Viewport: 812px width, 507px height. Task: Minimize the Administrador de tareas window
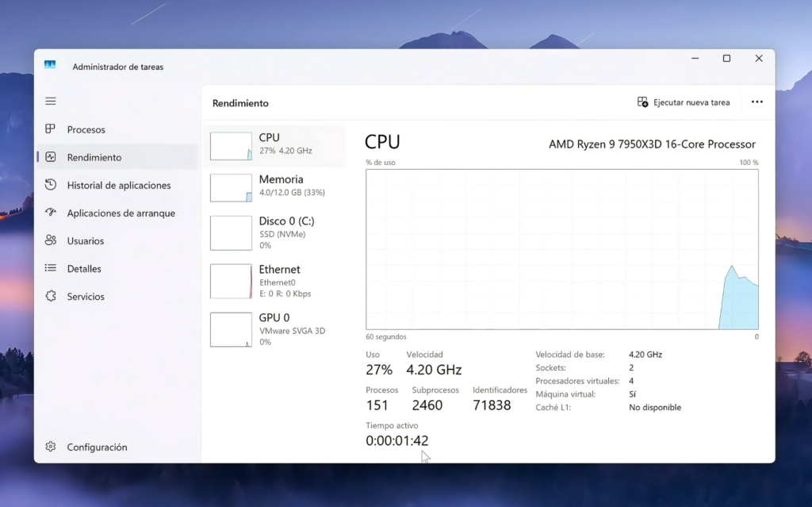[695, 59]
